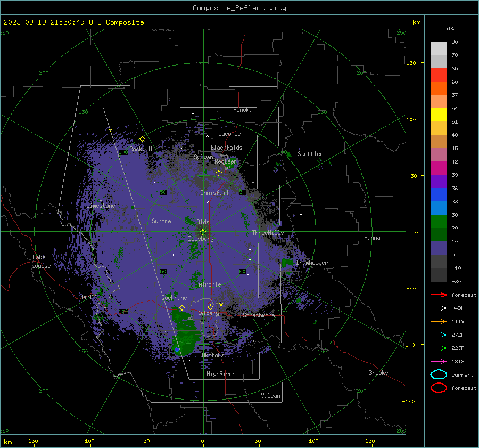This screenshot has height=448, width=479.
Task: Click the green 22JP arrow legend icon
Action: tap(439, 348)
